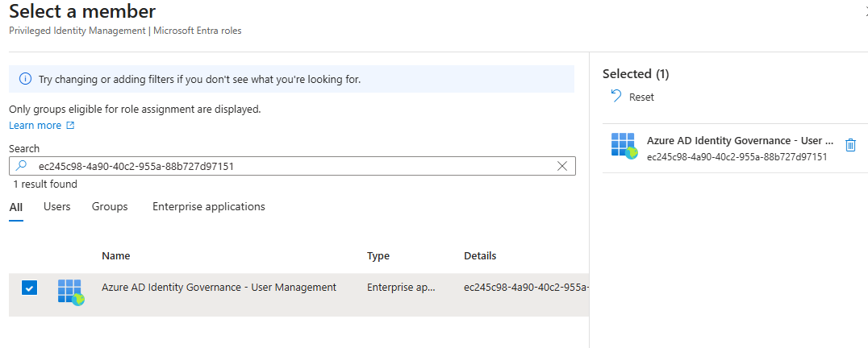Click the info icon in the filter tip banner
This screenshot has height=348, width=868.
pos(25,79)
